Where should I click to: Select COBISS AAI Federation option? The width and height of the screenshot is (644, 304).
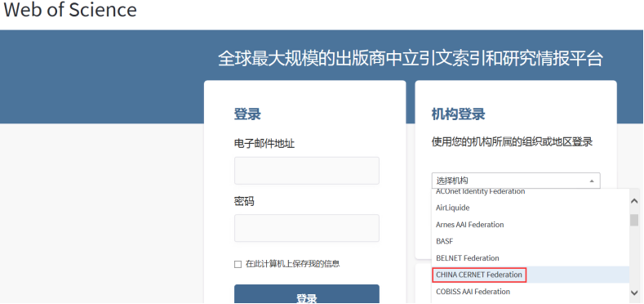pos(530,292)
